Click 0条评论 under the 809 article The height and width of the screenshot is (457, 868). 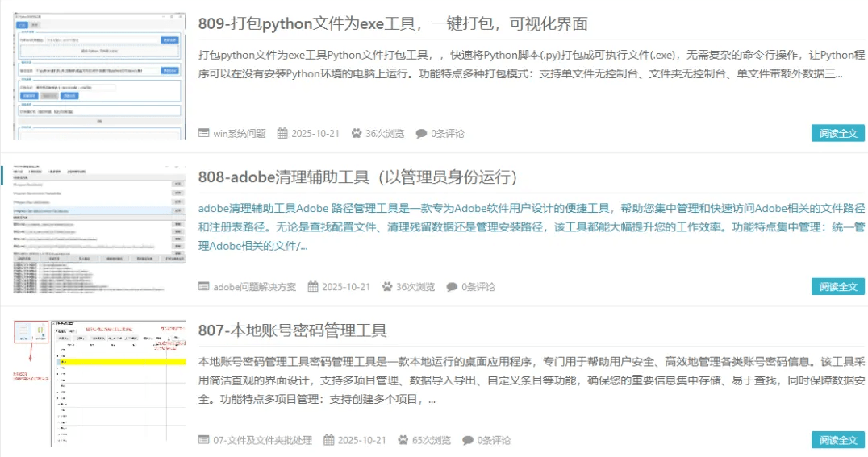coord(448,133)
